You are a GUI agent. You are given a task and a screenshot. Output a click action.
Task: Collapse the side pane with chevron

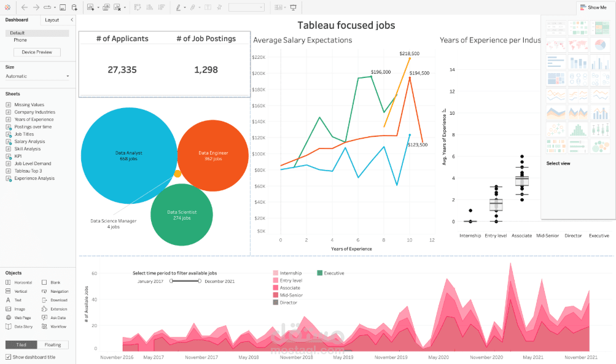click(x=72, y=20)
